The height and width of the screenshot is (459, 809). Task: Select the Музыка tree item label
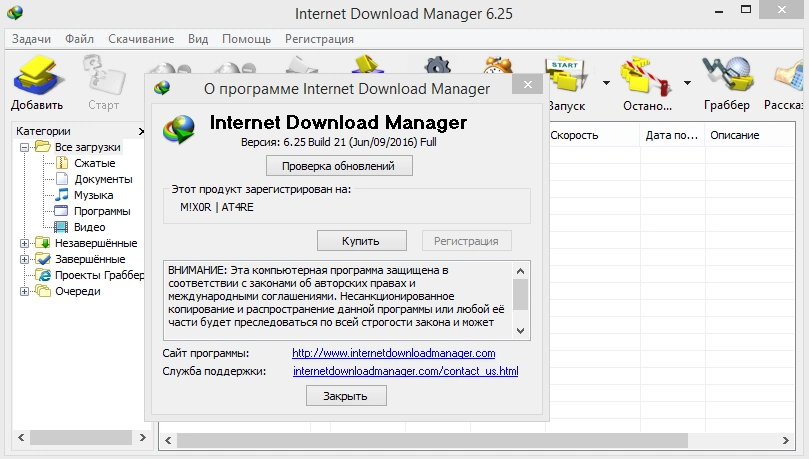pos(93,195)
